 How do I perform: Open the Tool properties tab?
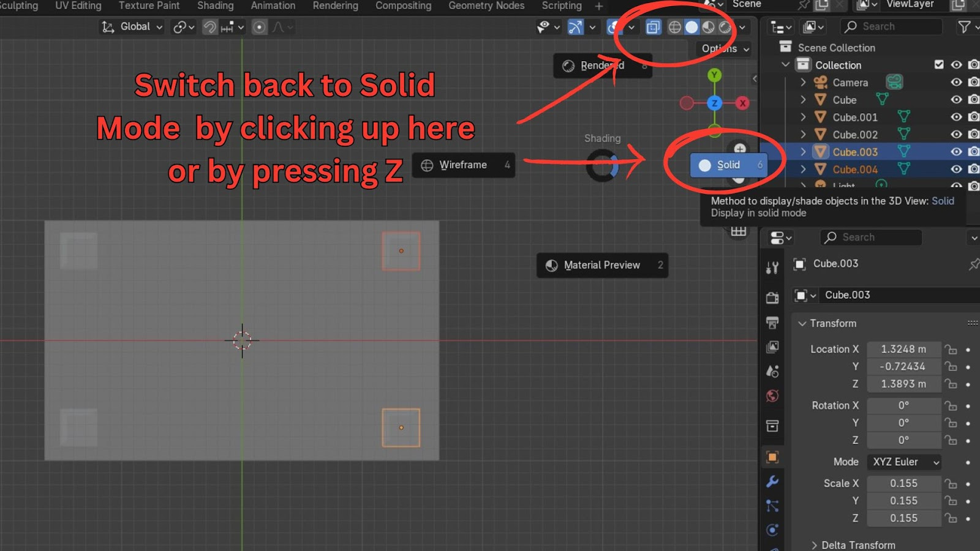(772, 268)
